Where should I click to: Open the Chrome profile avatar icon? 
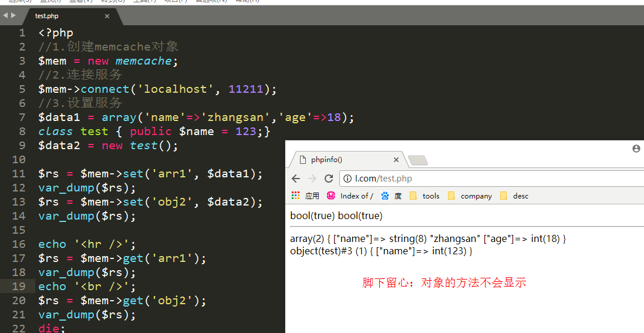(x=636, y=149)
